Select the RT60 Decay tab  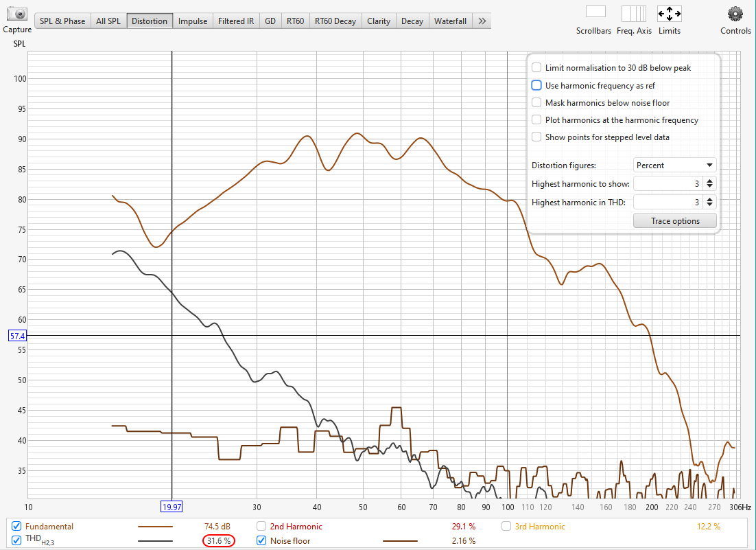(335, 21)
